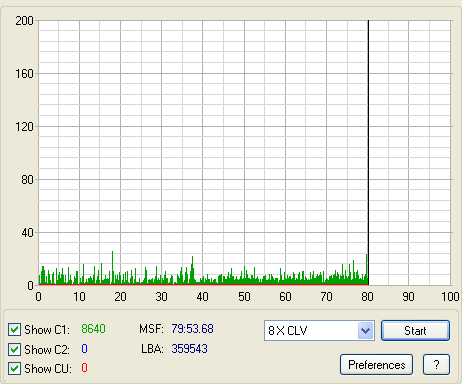The image size is (462, 384).
Task: Click the red CU error count value
Action: coord(84,368)
